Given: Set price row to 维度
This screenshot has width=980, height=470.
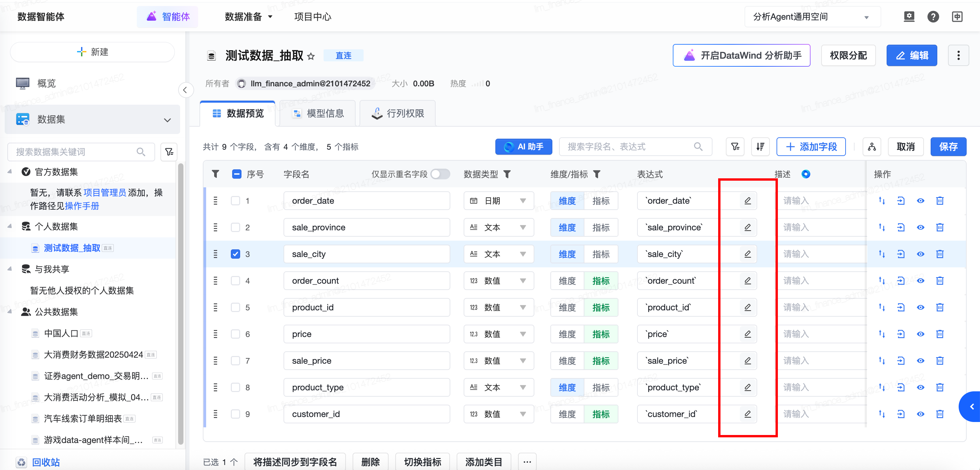Looking at the screenshot, I should pos(567,334).
